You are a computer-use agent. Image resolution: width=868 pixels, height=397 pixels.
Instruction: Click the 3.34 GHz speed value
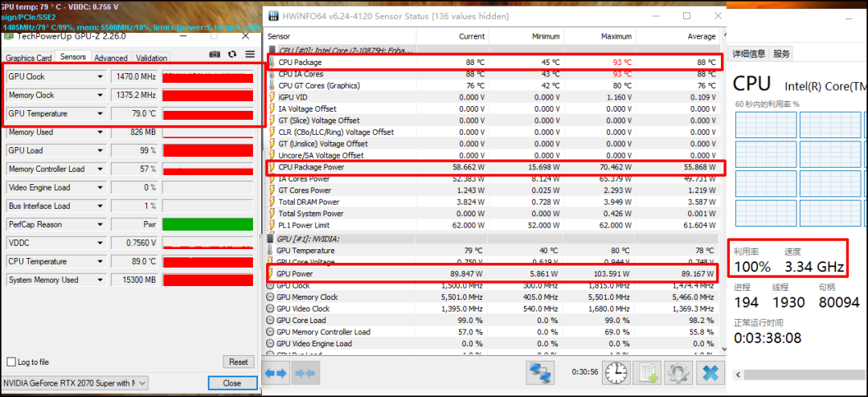click(x=814, y=267)
